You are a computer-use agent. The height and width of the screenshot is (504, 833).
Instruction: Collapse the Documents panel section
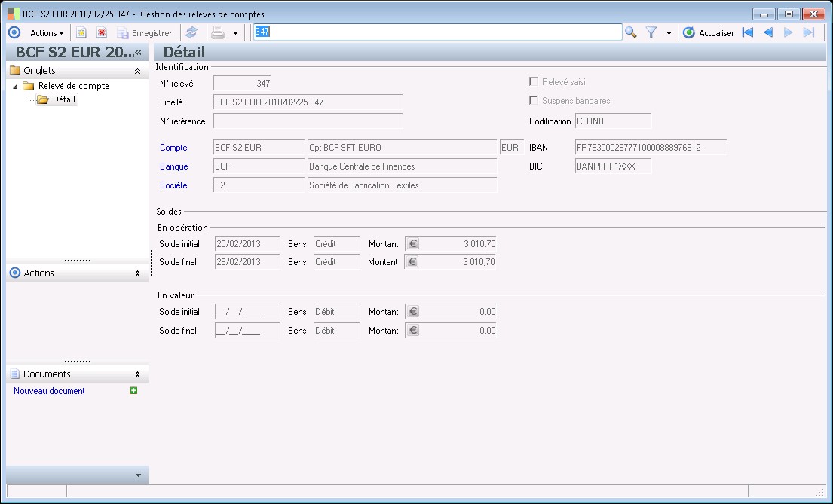pyautogui.click(x=137, y=374)
